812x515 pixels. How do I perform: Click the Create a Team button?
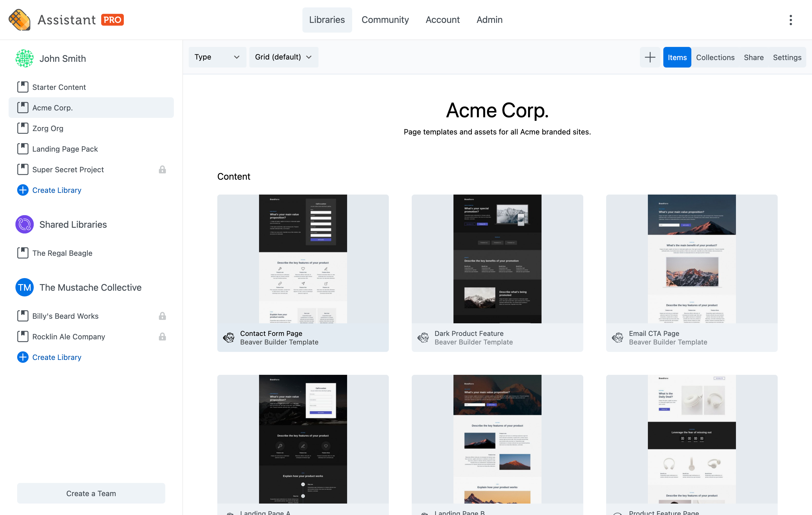pos(91,493)
